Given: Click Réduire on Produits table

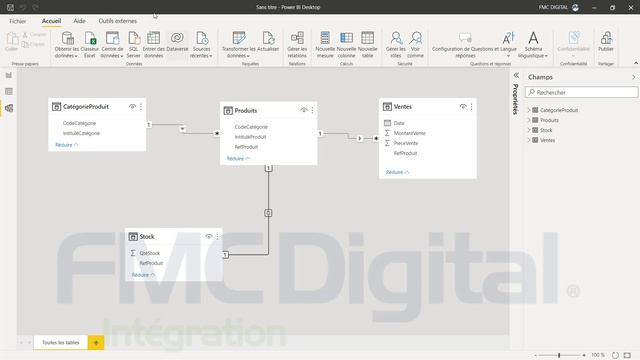Looking at the screenshot, I should coord(238,158).
